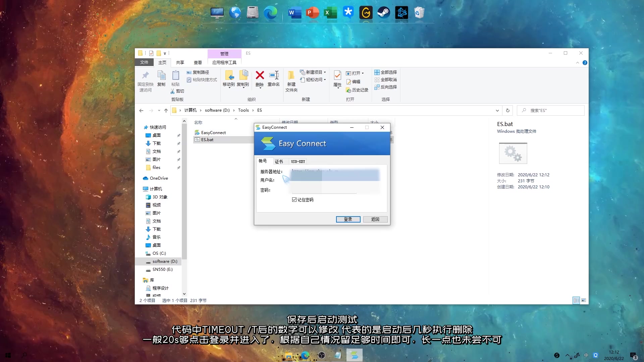The image size is (644, 362).
Task: Switch to Application Tools (应用程序工具) tab
Action: (224, 62)
